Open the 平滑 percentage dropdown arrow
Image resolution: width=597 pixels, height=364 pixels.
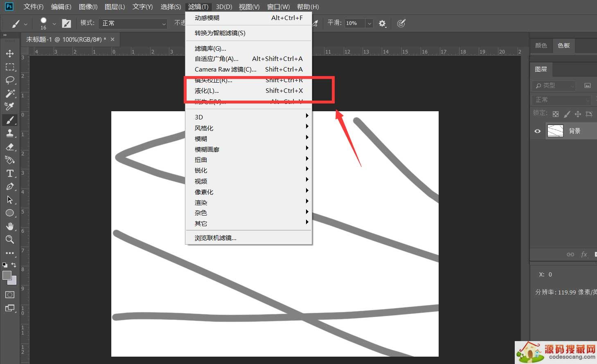tap(369, 23)
